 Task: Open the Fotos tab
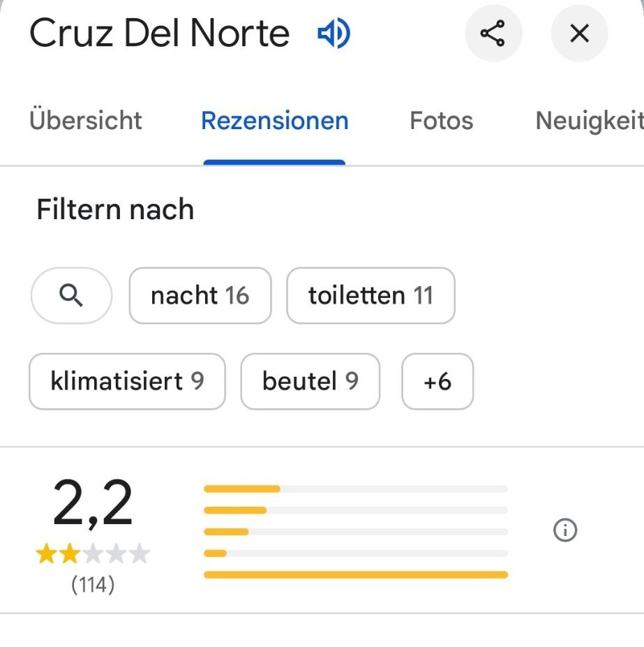click(x=441, y=121)
